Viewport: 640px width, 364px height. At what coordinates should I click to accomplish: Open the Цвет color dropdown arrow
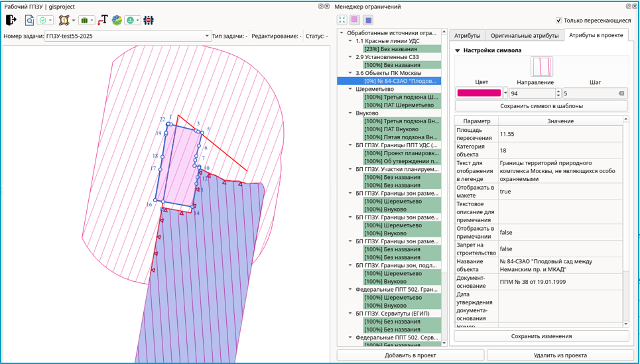tap(505, 93)
